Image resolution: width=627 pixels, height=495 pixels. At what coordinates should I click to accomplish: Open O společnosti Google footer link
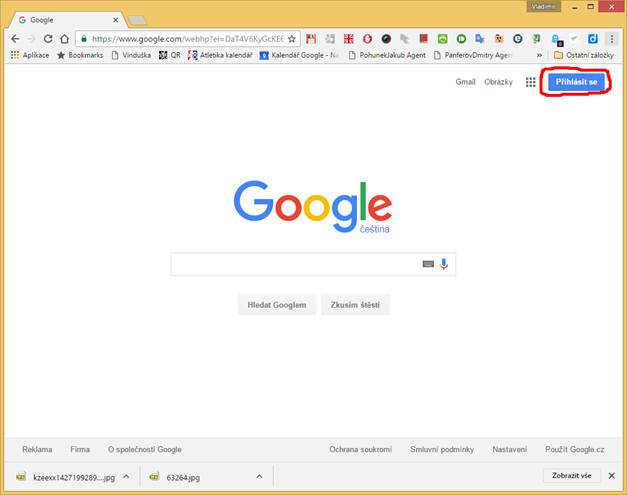click(x=144, y=449)
